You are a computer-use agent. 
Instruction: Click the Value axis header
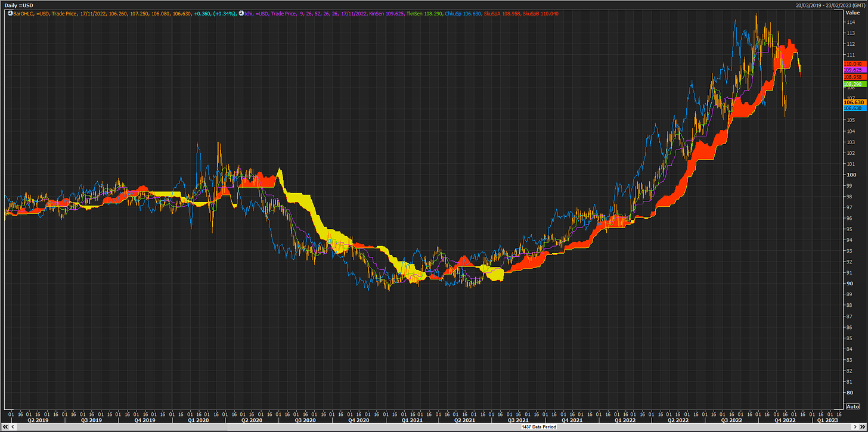pyautogui.click(x=852, y=12)
